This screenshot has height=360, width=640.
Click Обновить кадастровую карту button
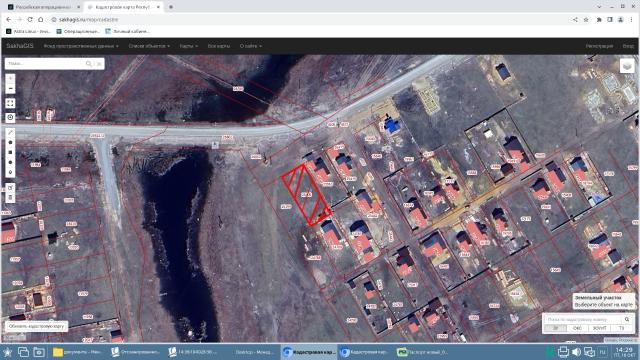coord(36,326)
